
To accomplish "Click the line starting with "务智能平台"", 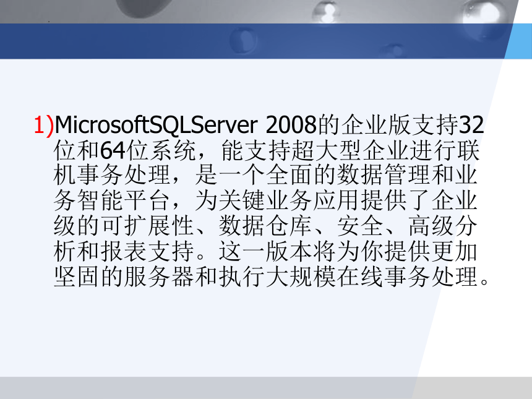I will (x=265, y=201).
